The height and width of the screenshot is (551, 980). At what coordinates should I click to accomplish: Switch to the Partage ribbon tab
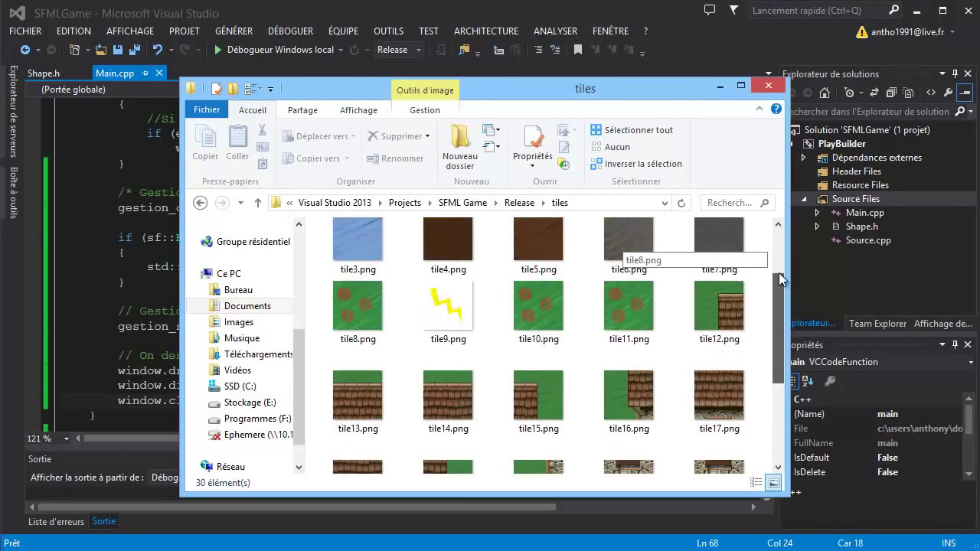point(302,110)
